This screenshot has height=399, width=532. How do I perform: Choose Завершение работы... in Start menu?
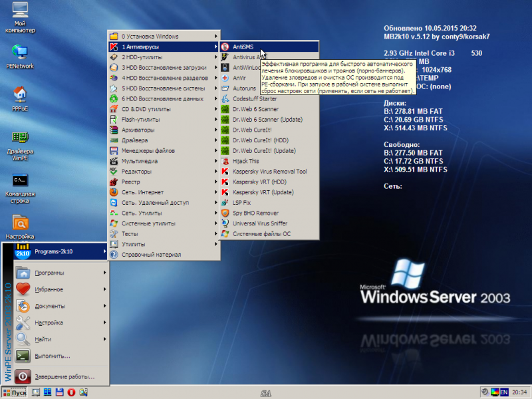[x=61, y=376]
